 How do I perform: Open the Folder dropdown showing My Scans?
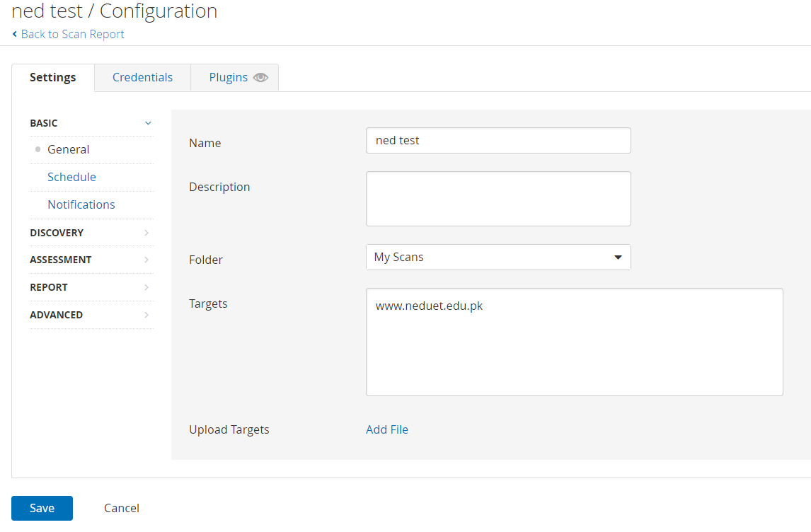pyautogui.click(x=498, y=258)
